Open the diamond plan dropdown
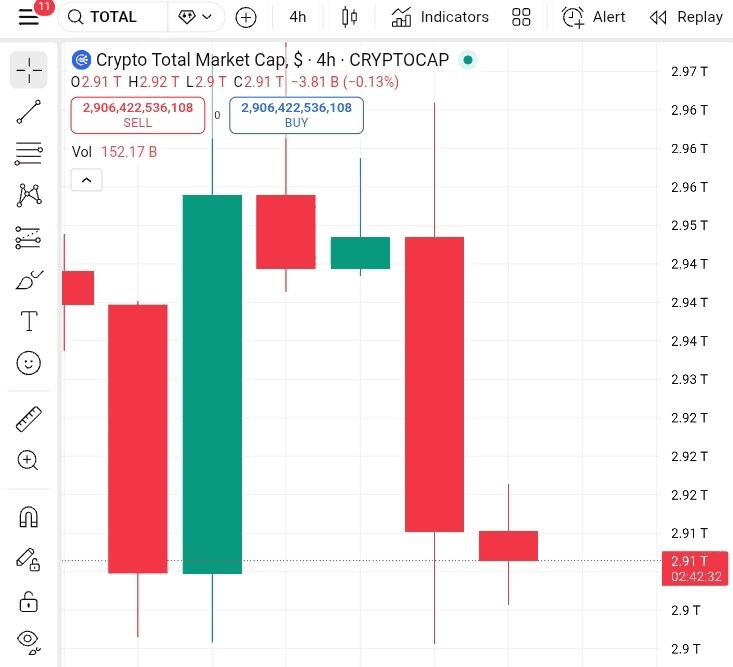Screen dimensions: 733x667 click(196, 17)
